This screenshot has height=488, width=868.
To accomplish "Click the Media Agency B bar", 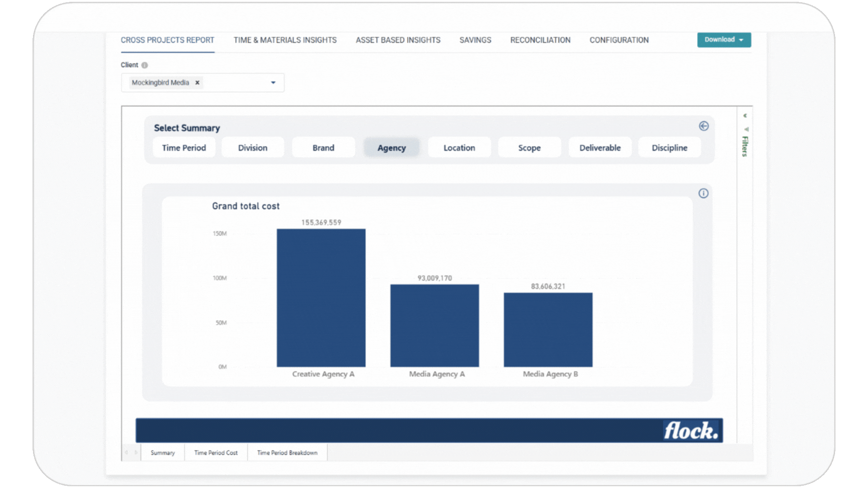I will coord(548,330).
